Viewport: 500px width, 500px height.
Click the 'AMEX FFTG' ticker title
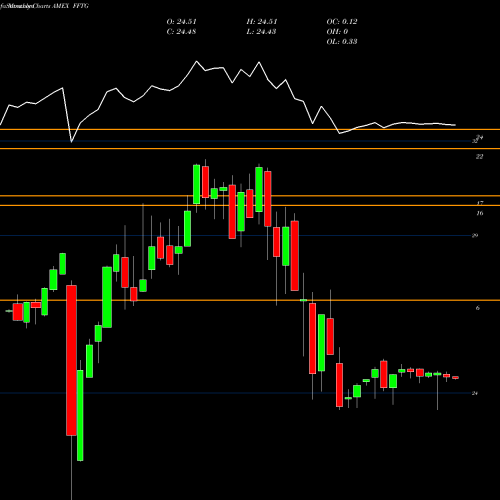tap(70, 6)
